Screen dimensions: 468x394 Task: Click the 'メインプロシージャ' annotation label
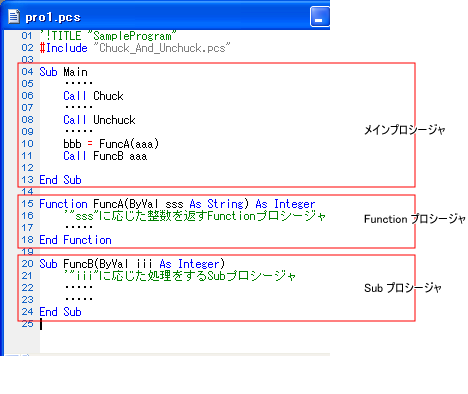[404, 130]
